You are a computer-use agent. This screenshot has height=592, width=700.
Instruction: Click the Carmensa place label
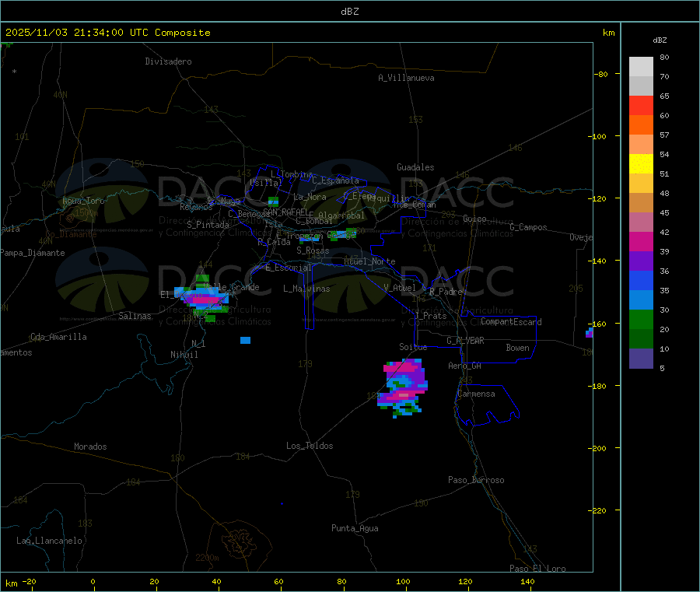[x=476, y=394]
